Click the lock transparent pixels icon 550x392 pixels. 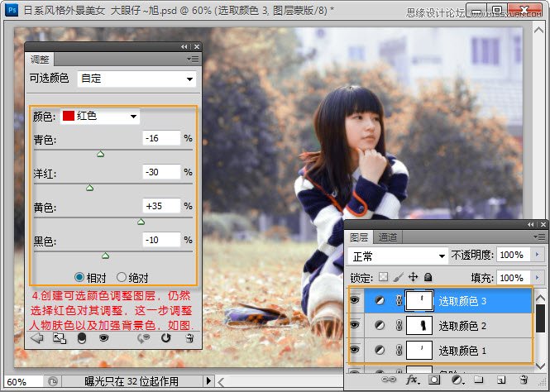pyautogui.click(x=384, y=277)
